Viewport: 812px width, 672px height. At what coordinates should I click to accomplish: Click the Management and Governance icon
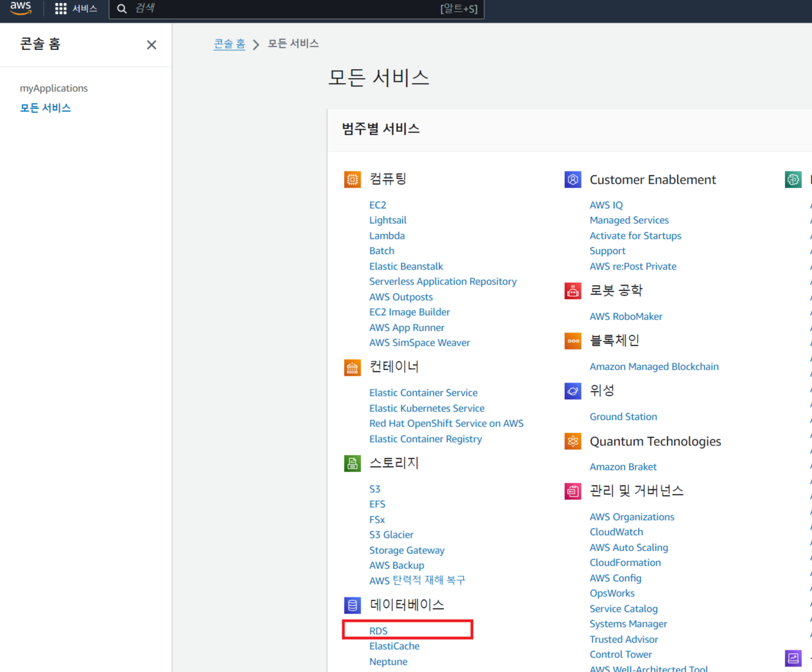[x=573, y=491]
